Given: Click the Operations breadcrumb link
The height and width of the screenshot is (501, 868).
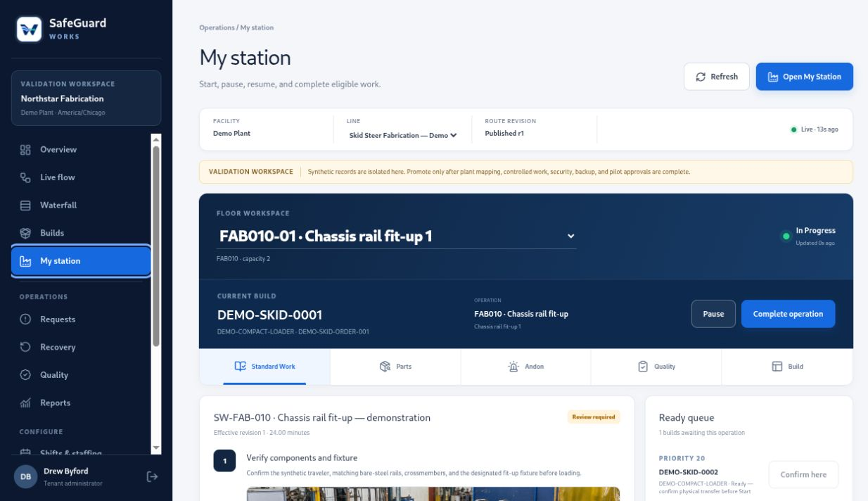Looking at the screenshot, I should (217, 27).
